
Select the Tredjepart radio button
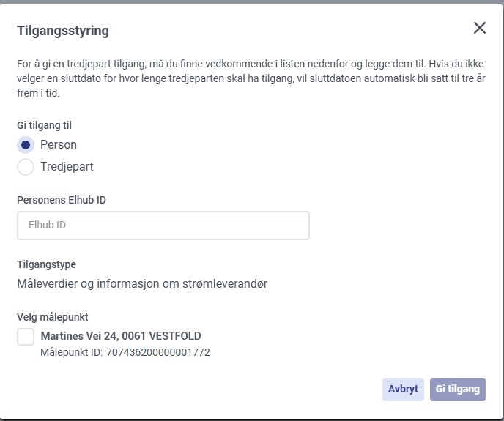pyautogui.click(x=26, y=167)
